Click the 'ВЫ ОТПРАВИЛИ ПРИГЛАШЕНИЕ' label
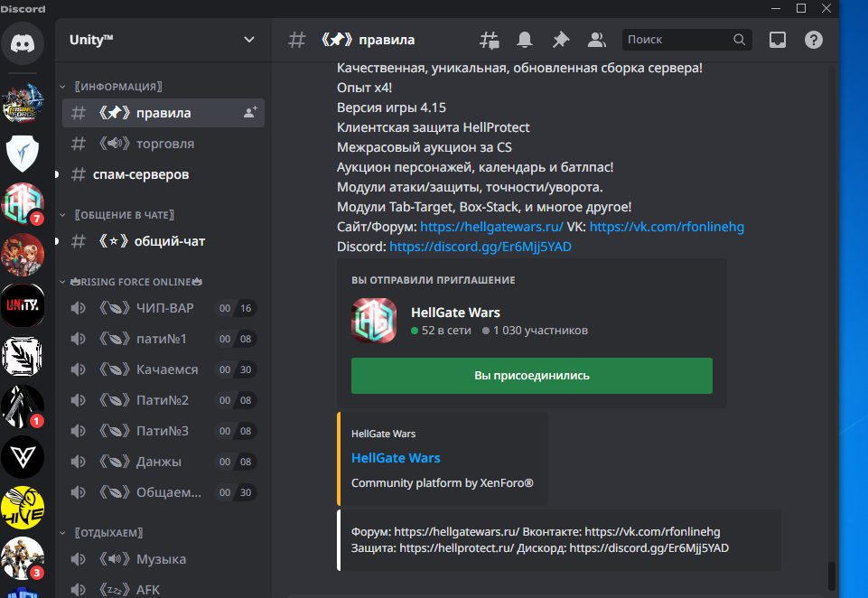 434,280
